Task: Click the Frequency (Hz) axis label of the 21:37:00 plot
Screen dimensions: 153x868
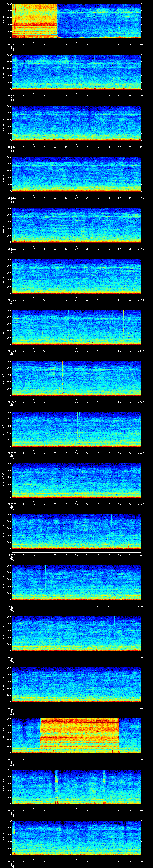Action: point(3,430)
